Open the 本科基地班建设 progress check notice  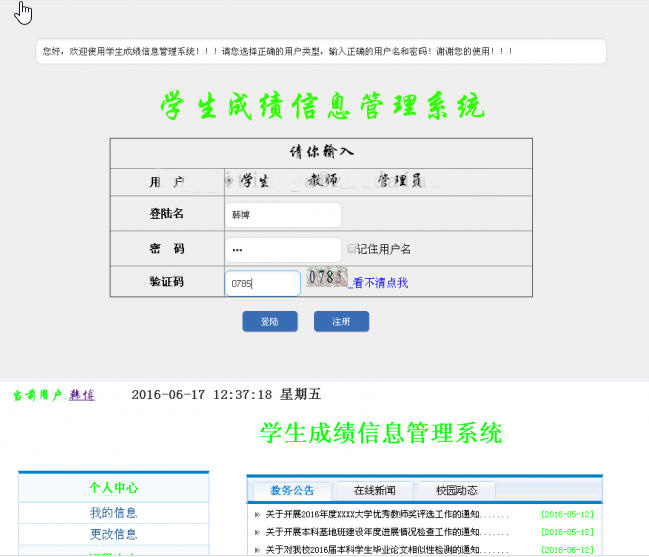[x=387, y=532]
